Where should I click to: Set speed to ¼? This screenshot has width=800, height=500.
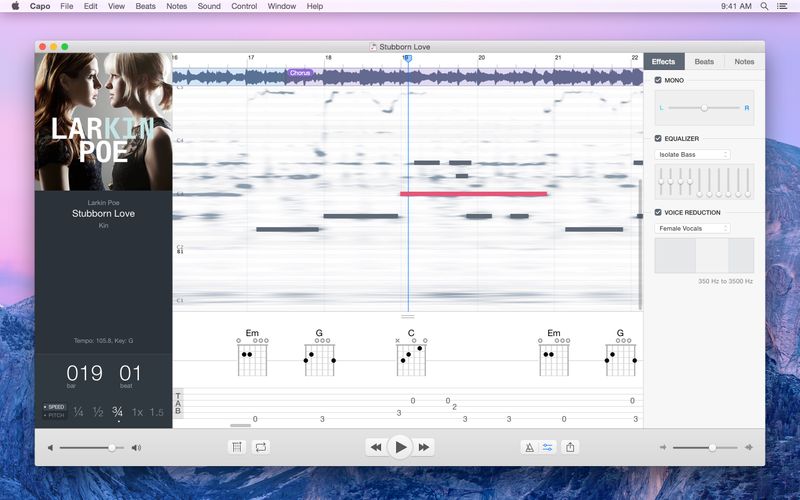79,412
